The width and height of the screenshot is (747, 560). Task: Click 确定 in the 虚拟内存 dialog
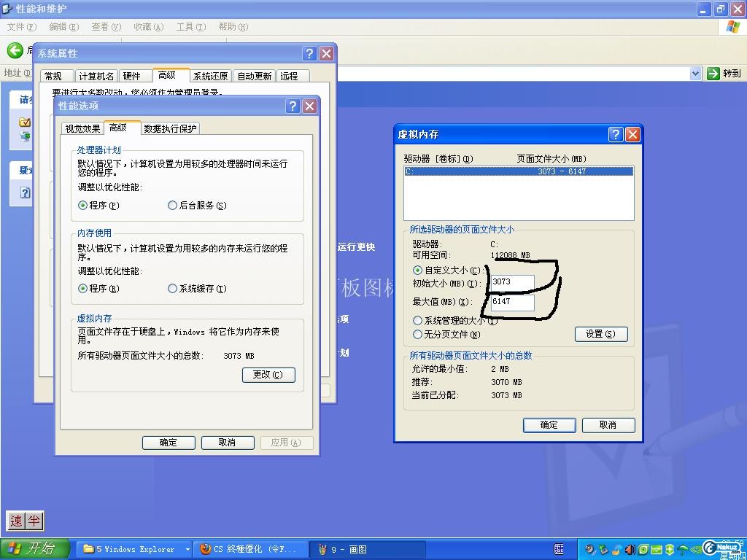pos(549,425)
